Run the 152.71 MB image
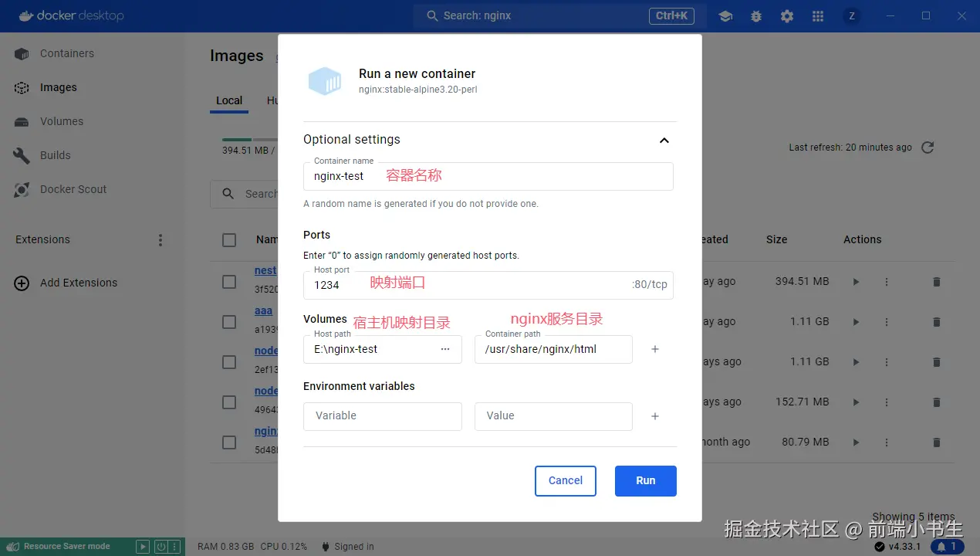980x556 pixels. 856,402
